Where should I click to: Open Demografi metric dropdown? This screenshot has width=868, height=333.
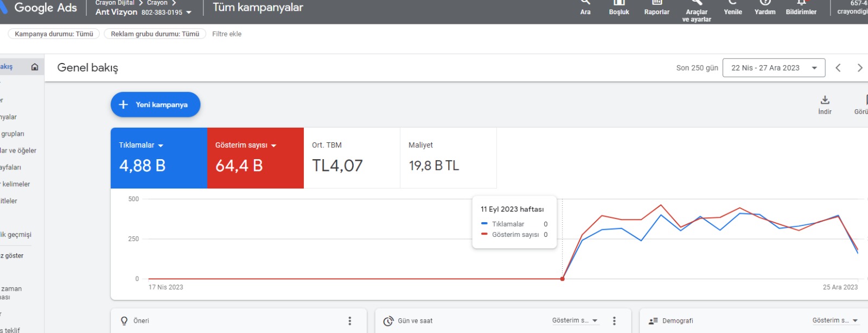[x=835, y=321]
